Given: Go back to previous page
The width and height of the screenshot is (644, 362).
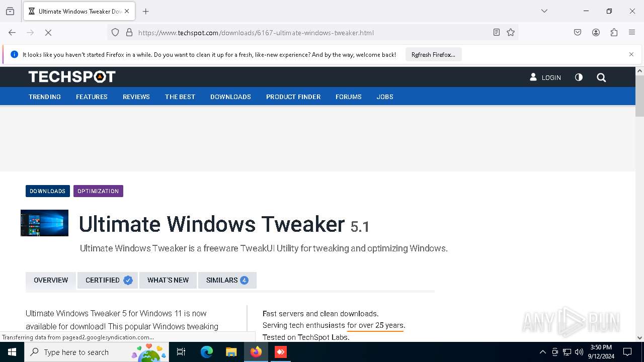Looking at the screenshot, I should (x=12, y=33).
